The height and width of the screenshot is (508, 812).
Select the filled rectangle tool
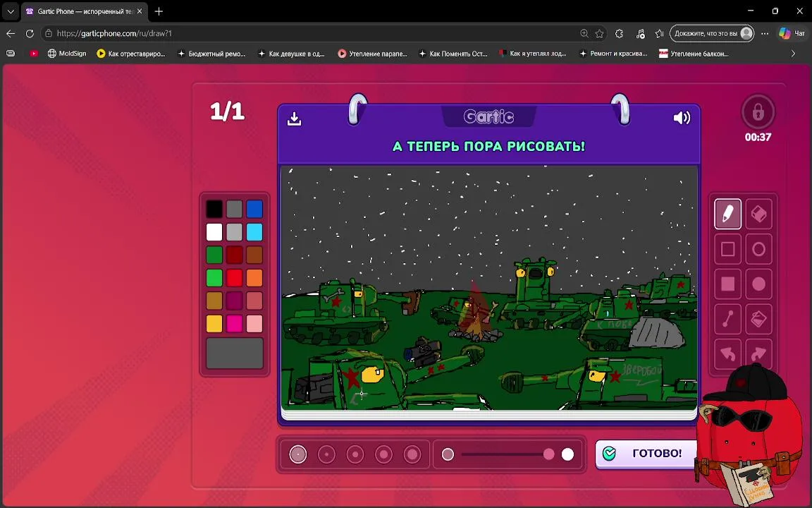pos(727,284)
